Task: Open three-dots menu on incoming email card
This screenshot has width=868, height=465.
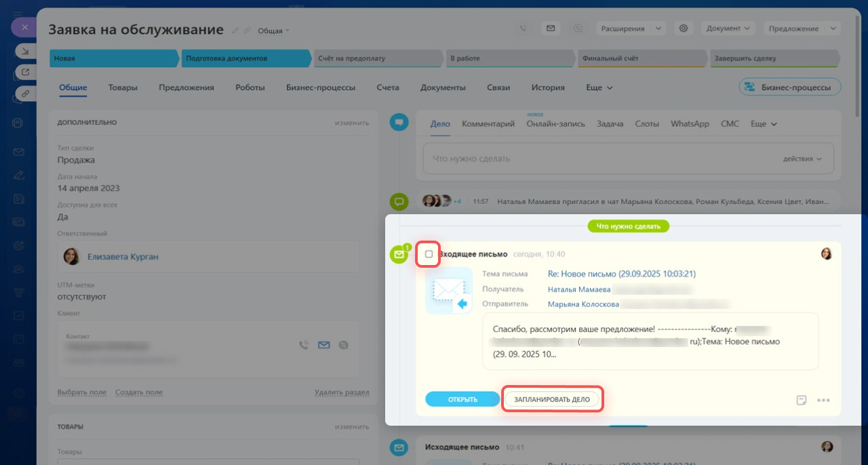Action: pos(823,400)
